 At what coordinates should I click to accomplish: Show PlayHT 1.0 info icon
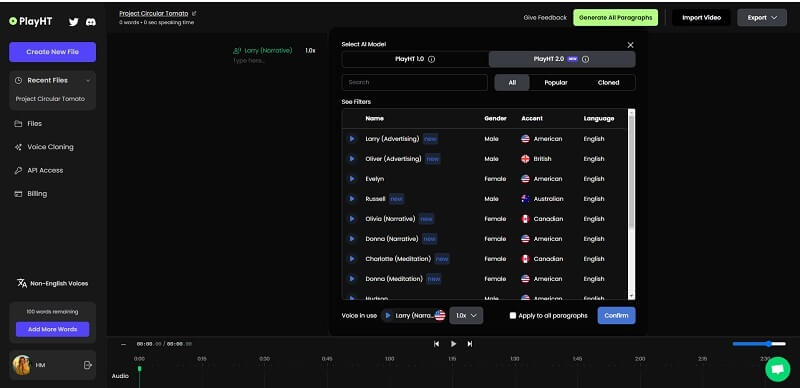[431, 59]
